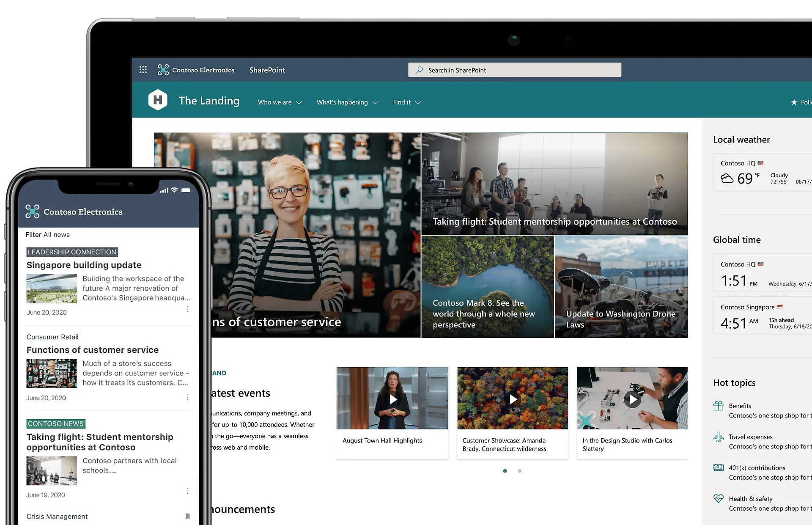
Task: Click the Travel expenses icon
Action: click(x=718, y=437)
